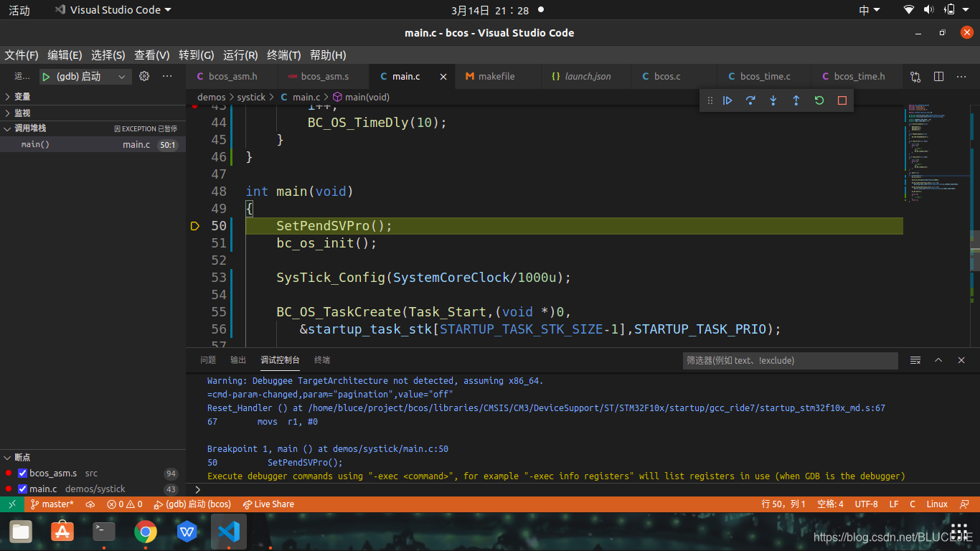Open the Visual Studio Code app menu
The image size is (980, 551).
[x=113, y=10]
